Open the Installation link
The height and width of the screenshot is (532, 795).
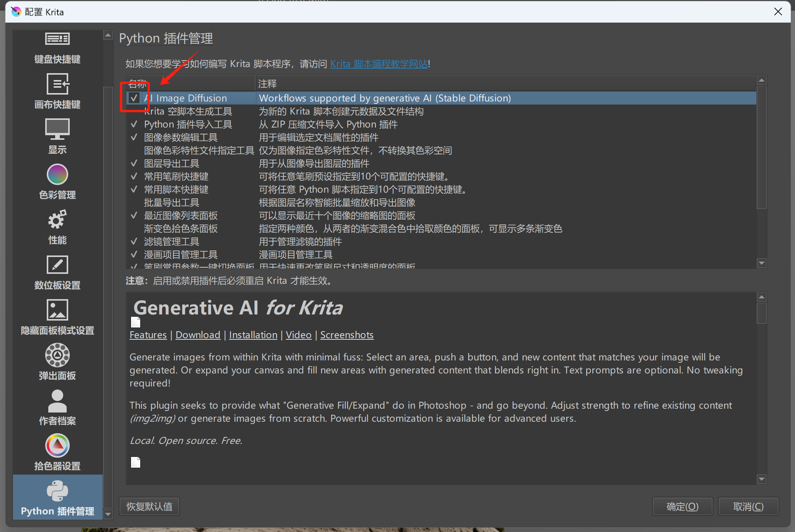(x=253, y=335)
